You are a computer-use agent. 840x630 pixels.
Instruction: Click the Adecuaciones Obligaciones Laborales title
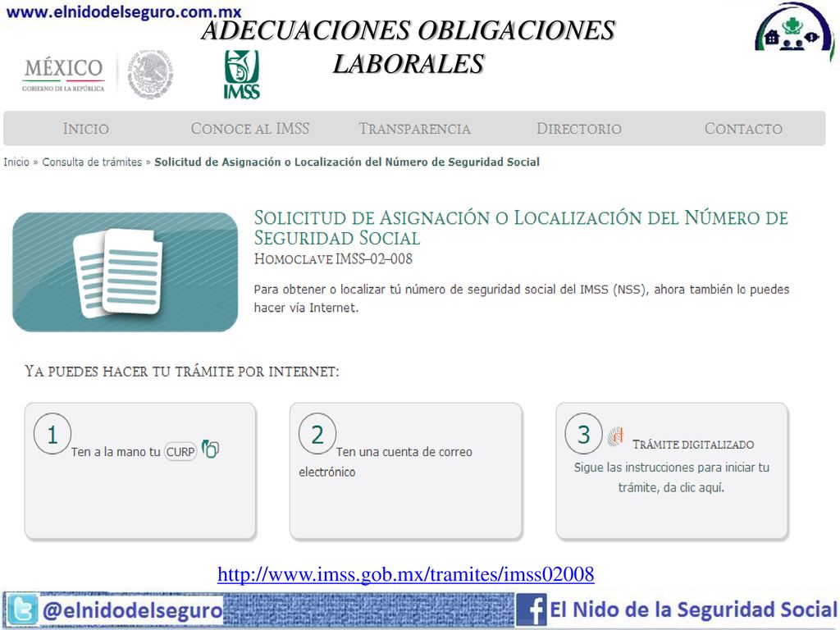(x=409, y=47)
